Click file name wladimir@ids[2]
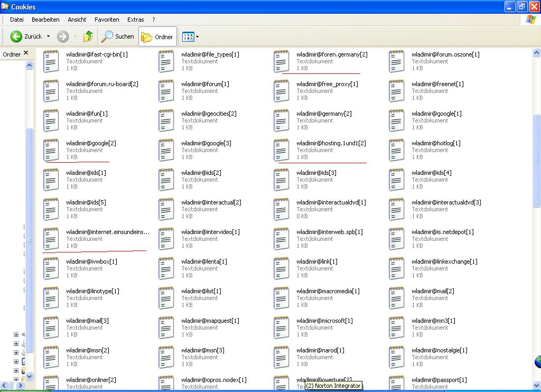Viewport: 541px width, 392px height. [x=201, y=173]
